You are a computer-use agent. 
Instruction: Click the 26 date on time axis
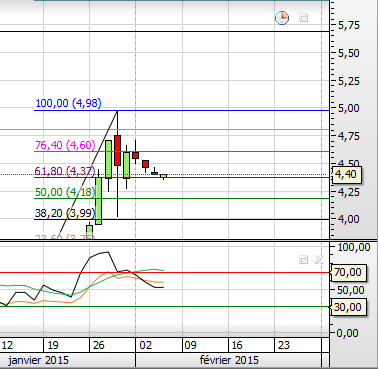(99, 345)
